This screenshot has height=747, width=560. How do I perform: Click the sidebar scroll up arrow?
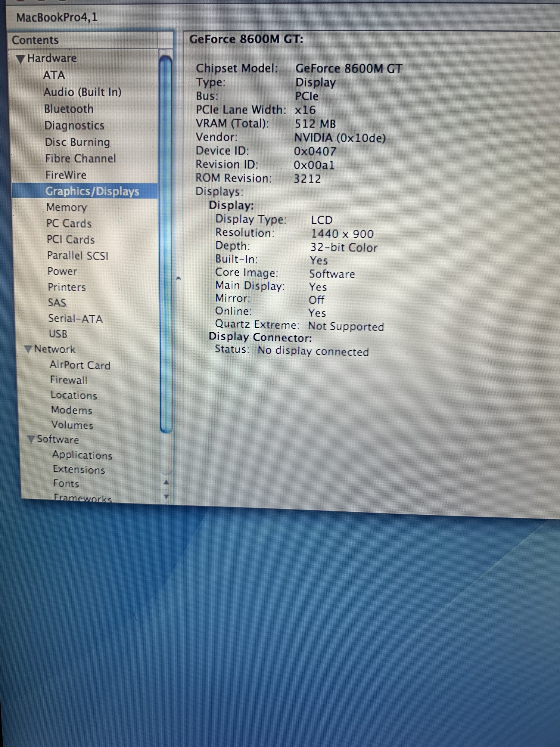(167, 483)
